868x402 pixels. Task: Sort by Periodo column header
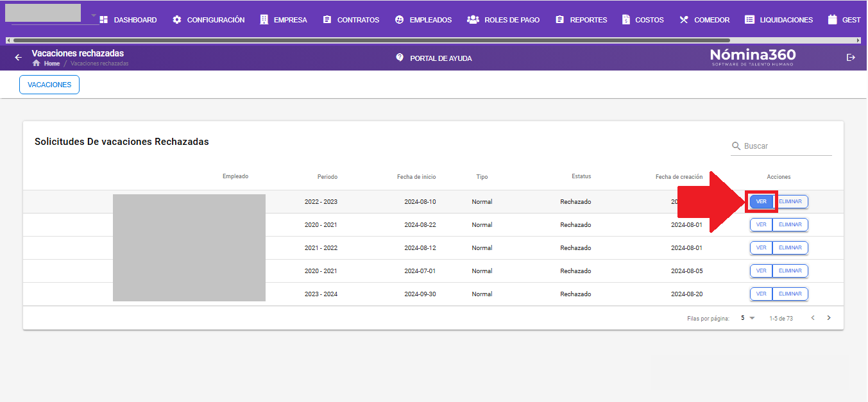[327, 177]
